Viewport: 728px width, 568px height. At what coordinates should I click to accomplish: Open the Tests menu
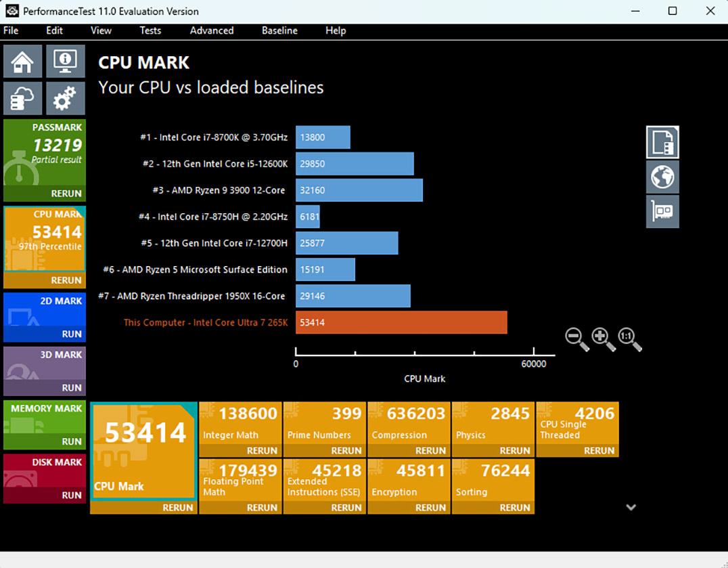tap(150, 30)
